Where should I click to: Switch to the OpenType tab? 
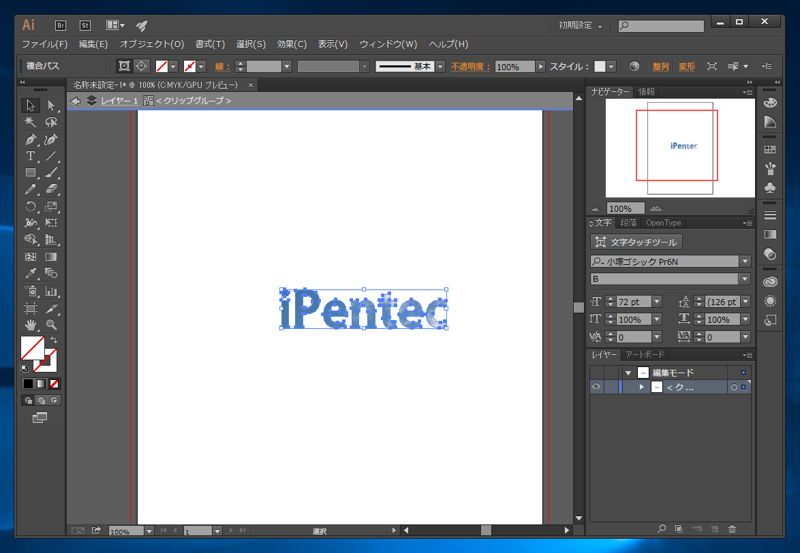pyautogui.click(x=663, y=223)
